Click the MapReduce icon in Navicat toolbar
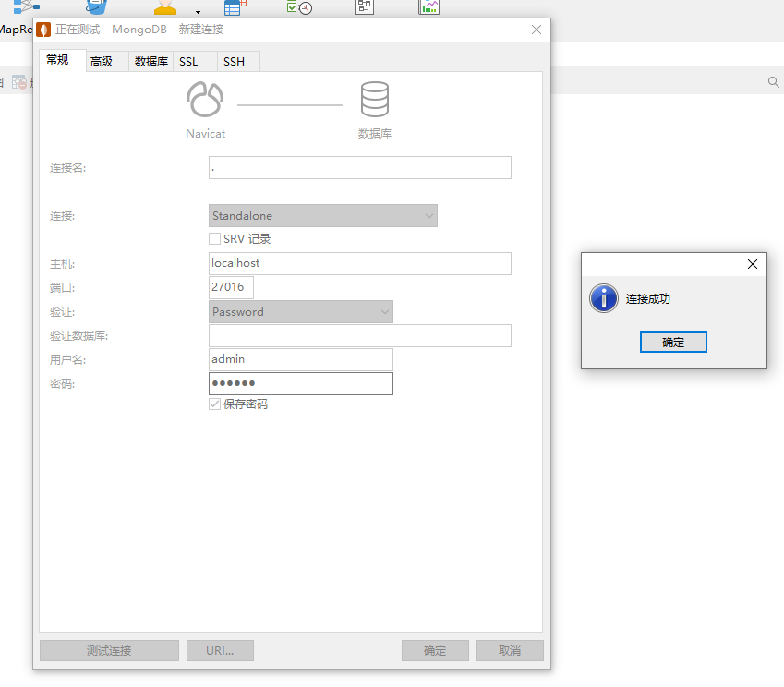Screen dimensions: 784x687 pos(26,7)
